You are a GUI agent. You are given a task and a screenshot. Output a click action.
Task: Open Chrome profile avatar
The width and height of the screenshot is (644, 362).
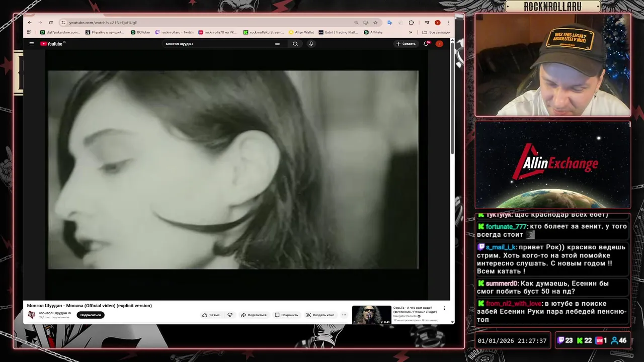[438, 23]
